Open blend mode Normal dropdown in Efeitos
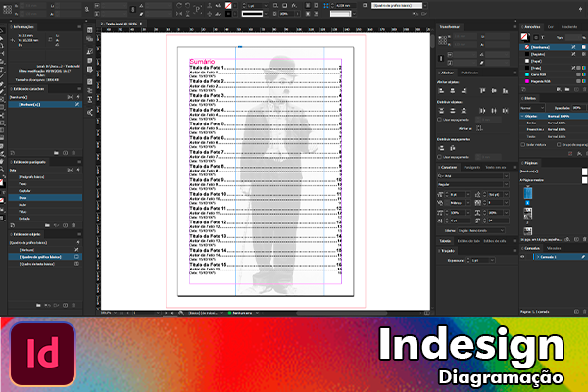 [532, 108]
